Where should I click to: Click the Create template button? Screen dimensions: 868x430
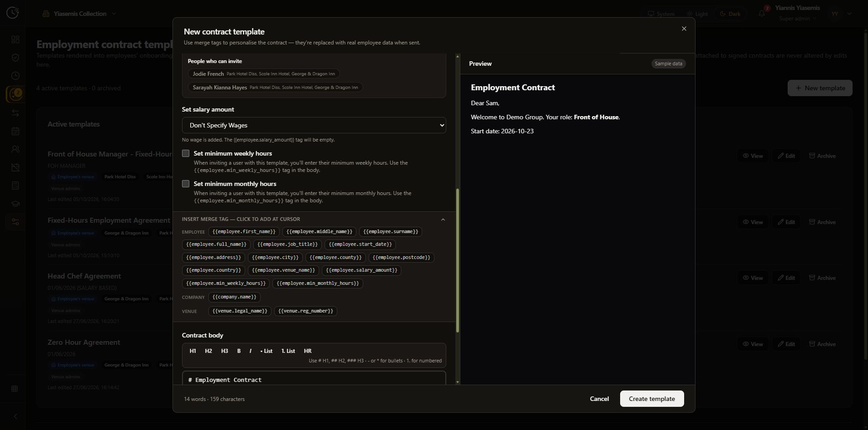652,399
